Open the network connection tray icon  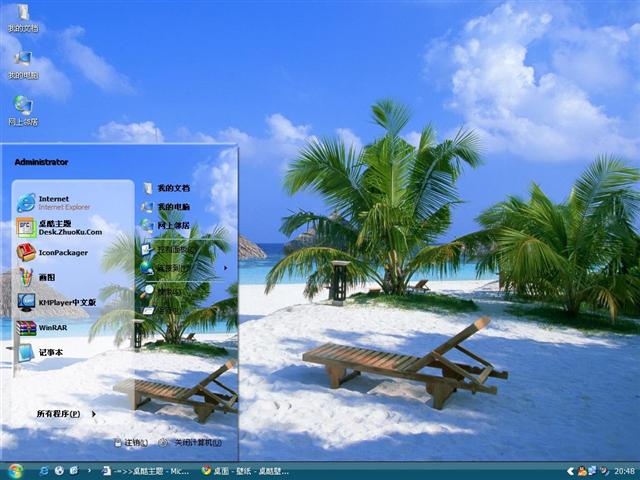[x=592, y=471]
